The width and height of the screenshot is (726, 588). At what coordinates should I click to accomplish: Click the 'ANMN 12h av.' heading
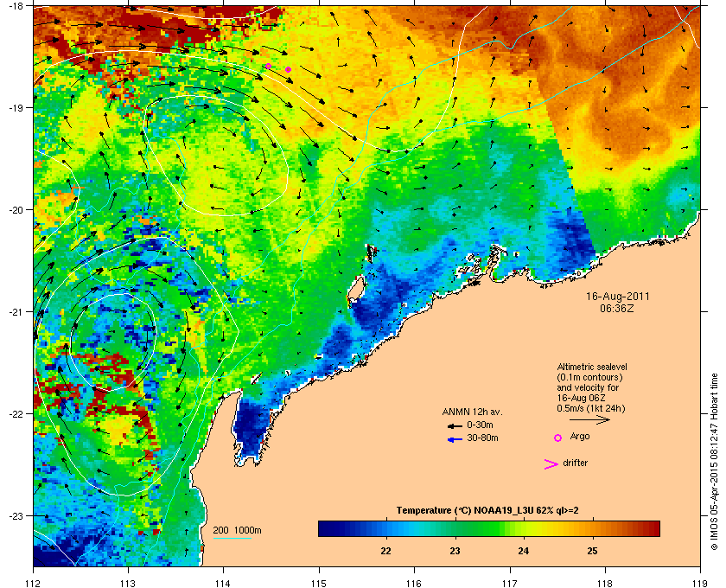pyautogui.click(x=472, y=412)
